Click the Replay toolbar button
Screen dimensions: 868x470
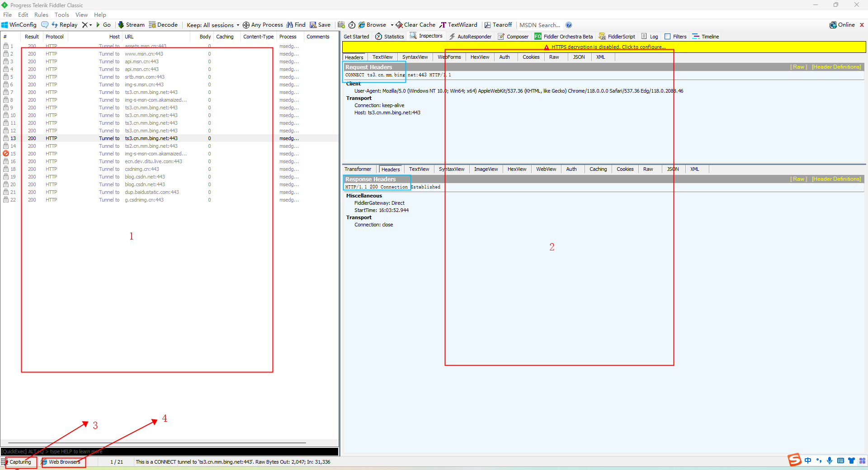click(64, 25)
